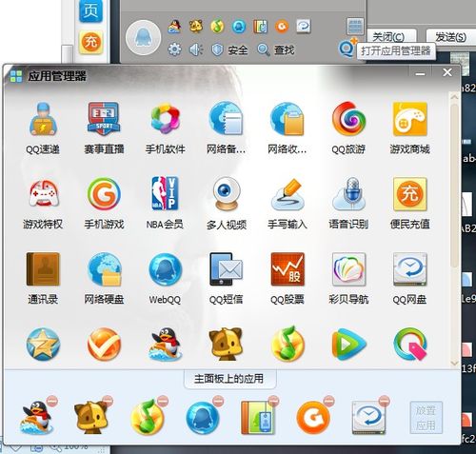Click the circular Q tag icon
The height and width of the screenshot is (454, 476).
coord(410,345)
